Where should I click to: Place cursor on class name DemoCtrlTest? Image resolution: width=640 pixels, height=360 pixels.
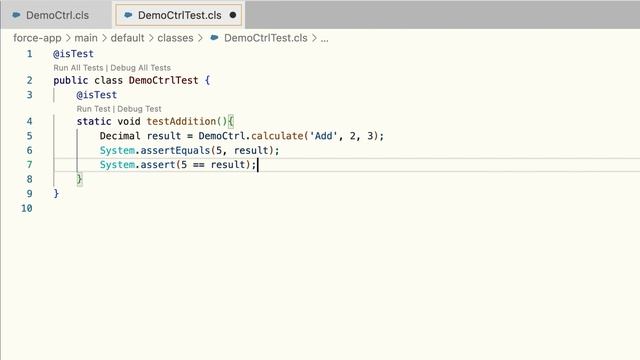click(163, 80)
